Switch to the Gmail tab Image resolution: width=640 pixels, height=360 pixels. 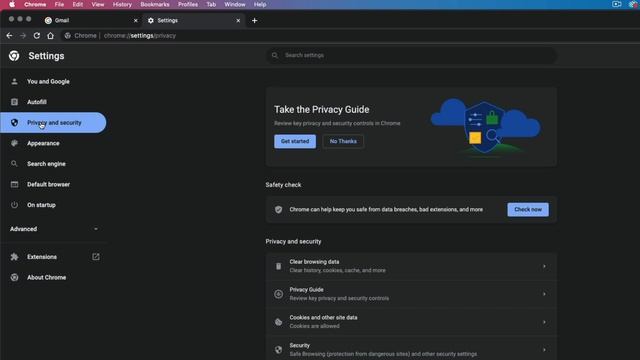pyautogui.click(x=90, y=20)
